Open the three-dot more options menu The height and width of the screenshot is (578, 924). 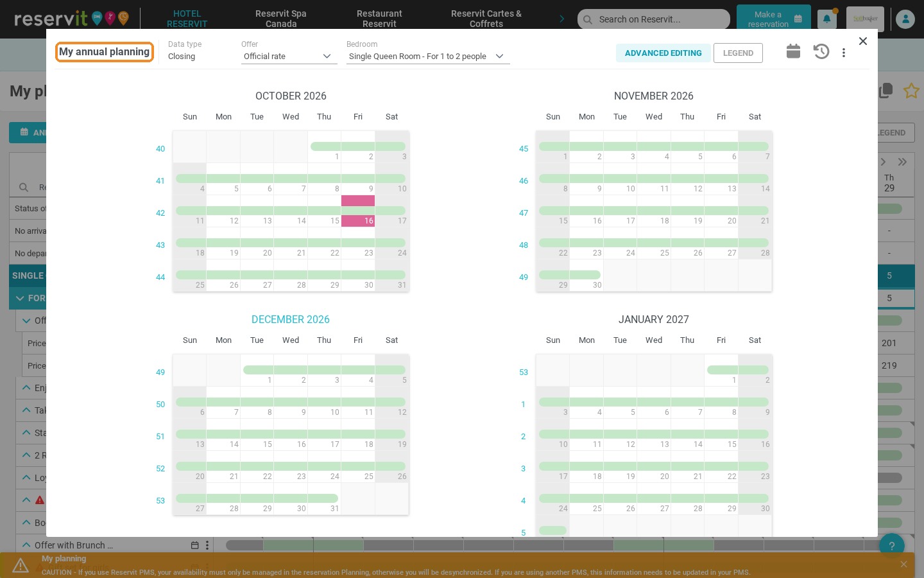[844, 53]
